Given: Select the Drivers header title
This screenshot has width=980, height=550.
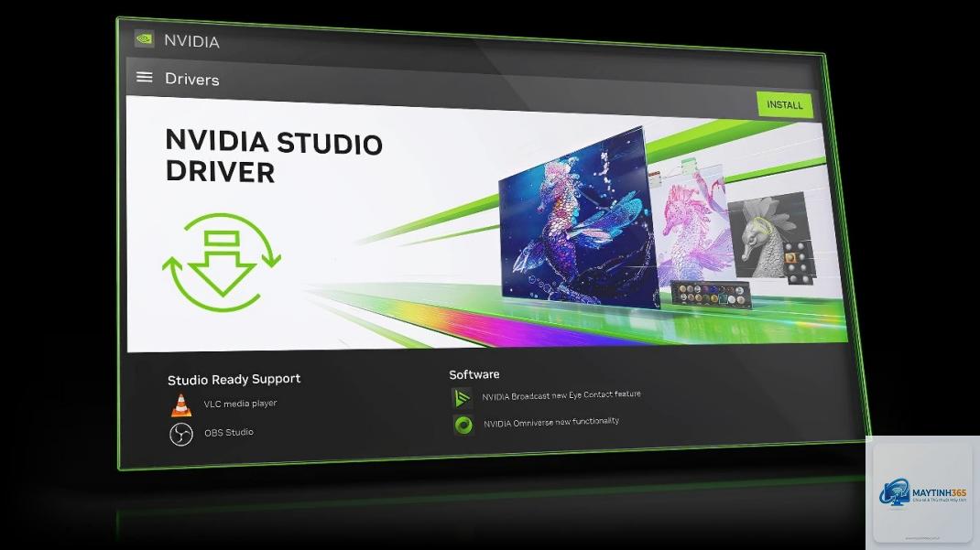Looking at the screenshot, I should (x=191, y=80).
